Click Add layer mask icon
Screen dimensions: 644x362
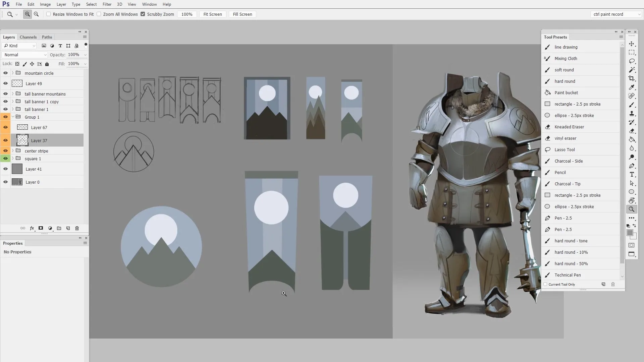[41, 228]
